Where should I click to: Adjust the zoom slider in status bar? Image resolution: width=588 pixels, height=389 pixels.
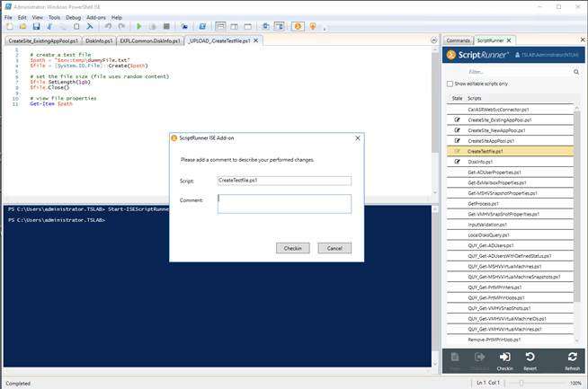(x=521, y=383)
